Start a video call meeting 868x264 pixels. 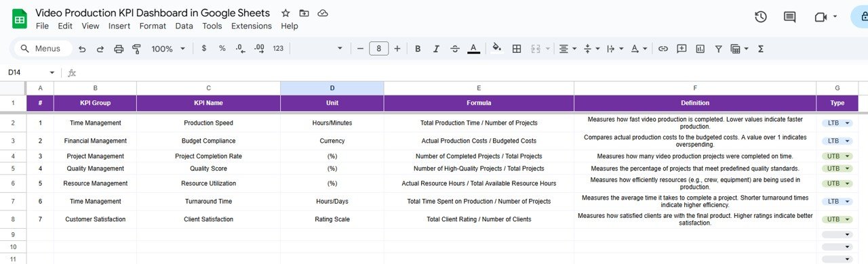coord(821,17)
